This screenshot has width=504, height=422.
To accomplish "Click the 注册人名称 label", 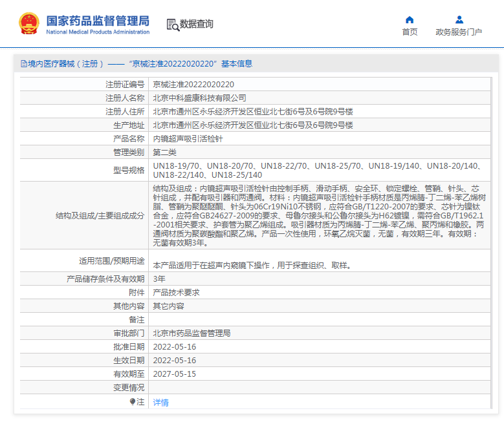I will click(125, 98).
